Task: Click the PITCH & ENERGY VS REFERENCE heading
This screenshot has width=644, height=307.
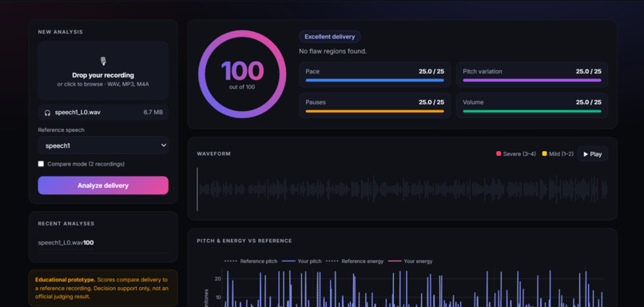Action: (244, 241)
